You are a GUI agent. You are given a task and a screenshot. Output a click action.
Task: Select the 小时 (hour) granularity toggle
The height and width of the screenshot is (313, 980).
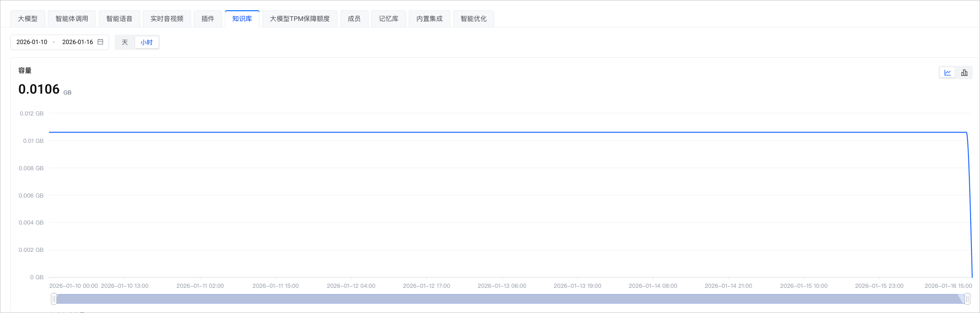(x=147, y=42)
